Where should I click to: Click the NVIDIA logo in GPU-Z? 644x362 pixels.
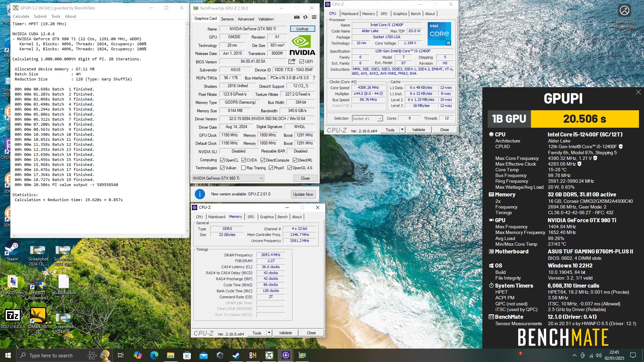(302, 45)
